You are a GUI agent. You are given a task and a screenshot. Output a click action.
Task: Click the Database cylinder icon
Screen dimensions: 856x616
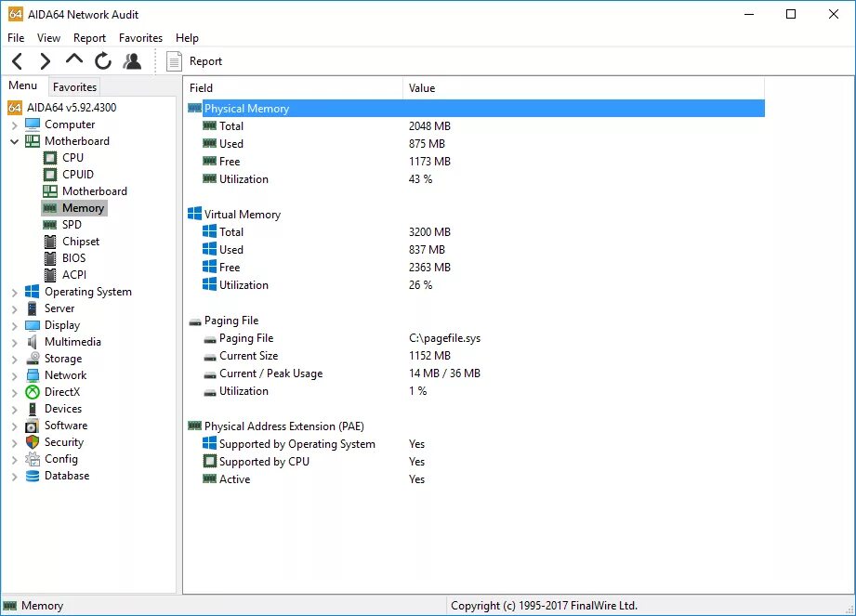click(x=33, y=476)
